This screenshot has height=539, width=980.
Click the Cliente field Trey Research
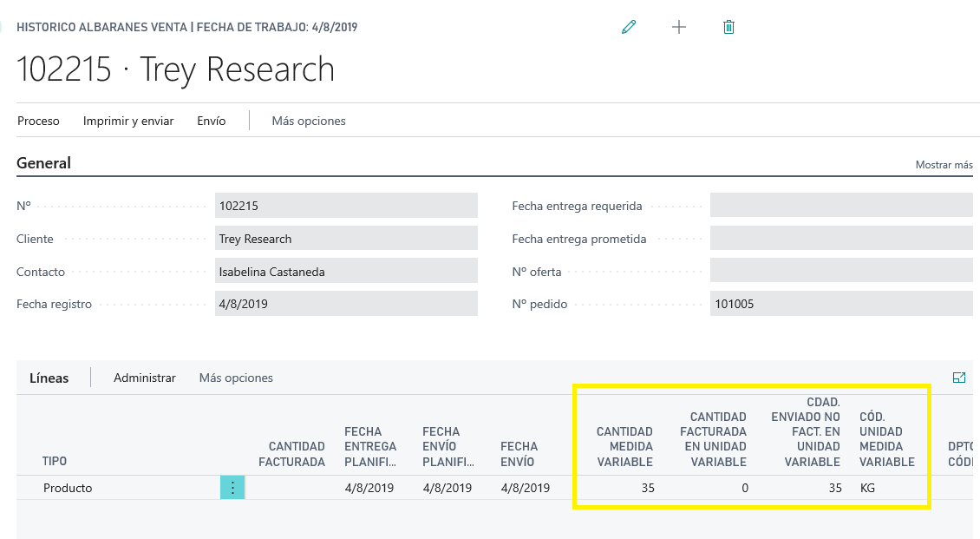point(346,239)
